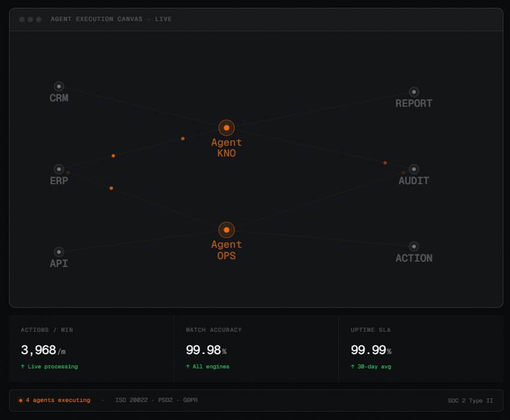Screen dimensions: 510x420
Task: Click the AUDIT label
Action: pos(414,181)
